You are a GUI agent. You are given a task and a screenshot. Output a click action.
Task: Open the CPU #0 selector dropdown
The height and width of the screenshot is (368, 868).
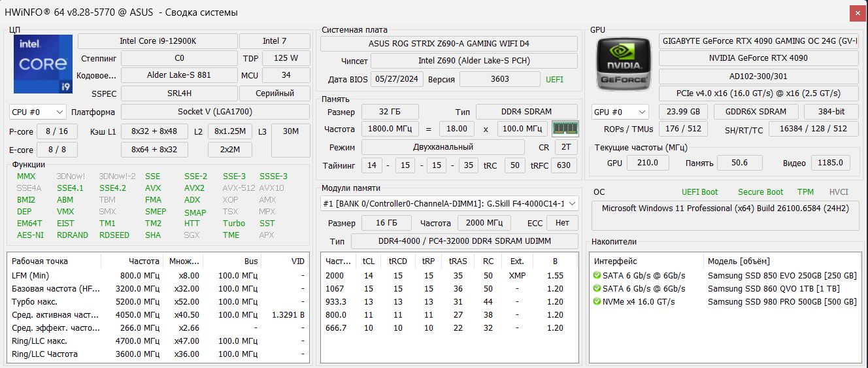click(x=38, y=112)
